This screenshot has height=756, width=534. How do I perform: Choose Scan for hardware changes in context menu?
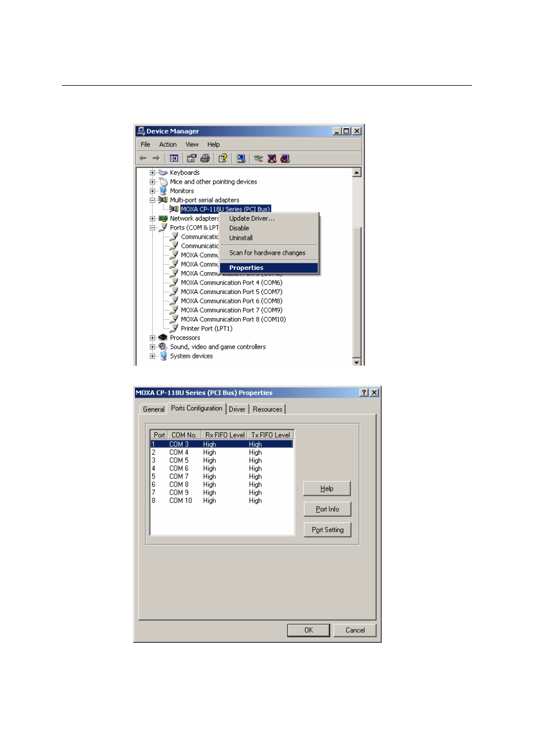(269, 253)
